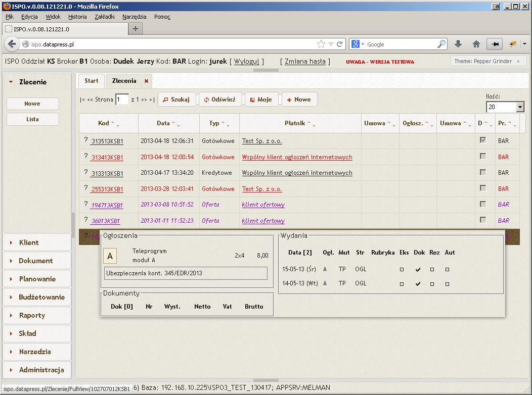
Task: Open new browser tab with plus button
Action: pyautogui.click(x=135, y=29)
